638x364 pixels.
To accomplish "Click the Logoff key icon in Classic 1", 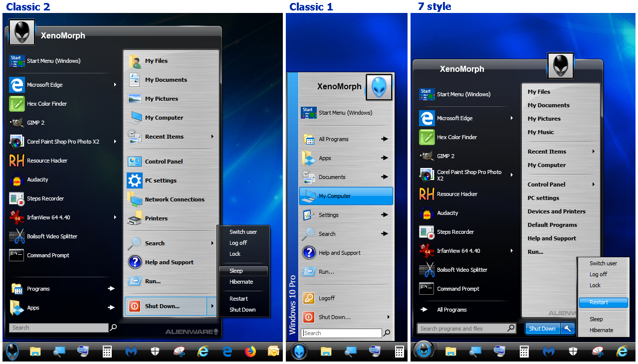I will click(309, 298).
